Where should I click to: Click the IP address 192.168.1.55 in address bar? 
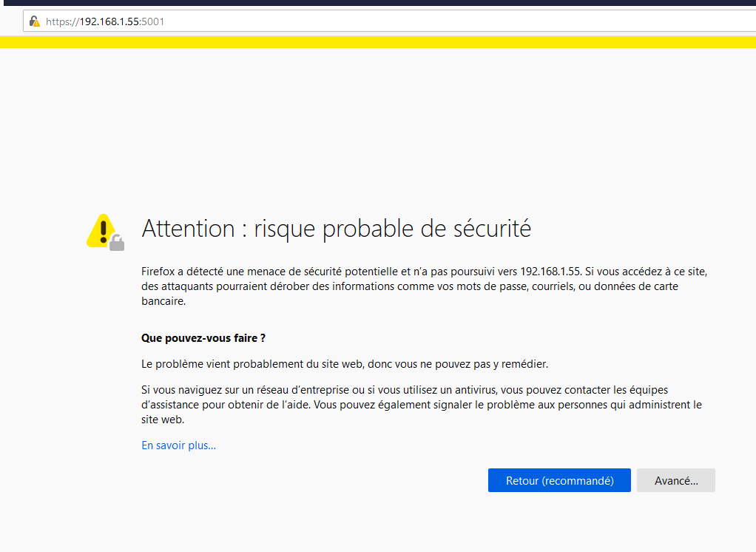(109, 21)
